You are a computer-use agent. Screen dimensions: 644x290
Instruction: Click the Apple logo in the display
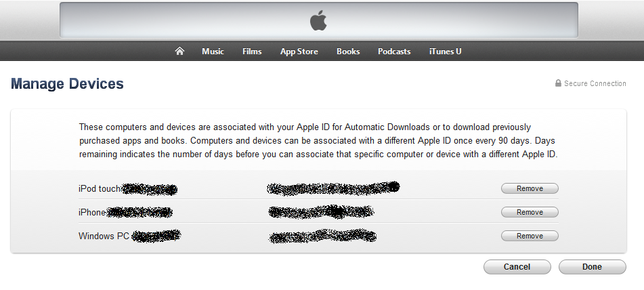point(318,20)
